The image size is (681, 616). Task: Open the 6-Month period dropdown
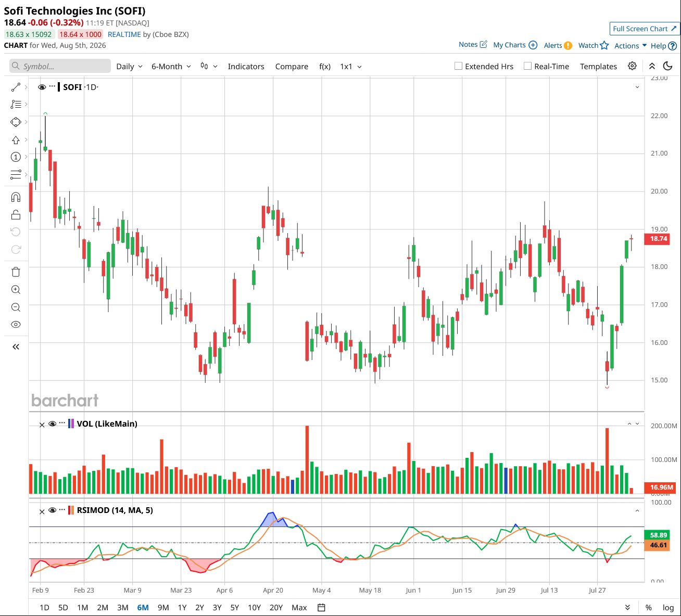click(171, 67)
